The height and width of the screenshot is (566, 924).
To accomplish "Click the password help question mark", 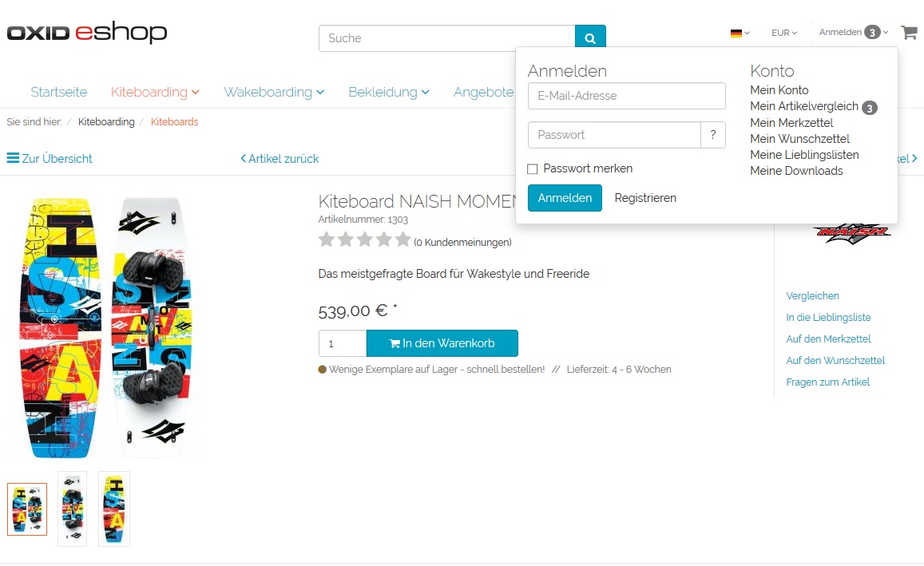I will (x=712, y=135).
